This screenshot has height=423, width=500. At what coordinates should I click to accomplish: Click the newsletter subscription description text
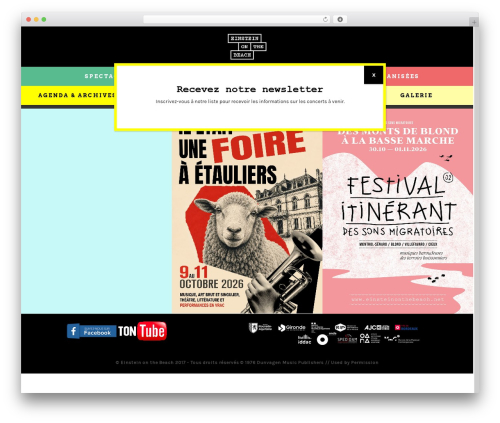click(250, 101)
